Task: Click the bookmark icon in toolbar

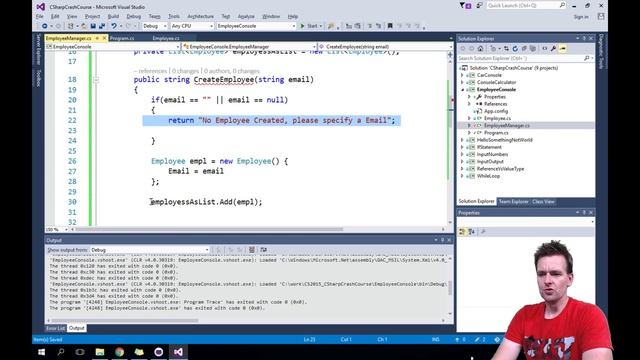Action: point(390,26)
